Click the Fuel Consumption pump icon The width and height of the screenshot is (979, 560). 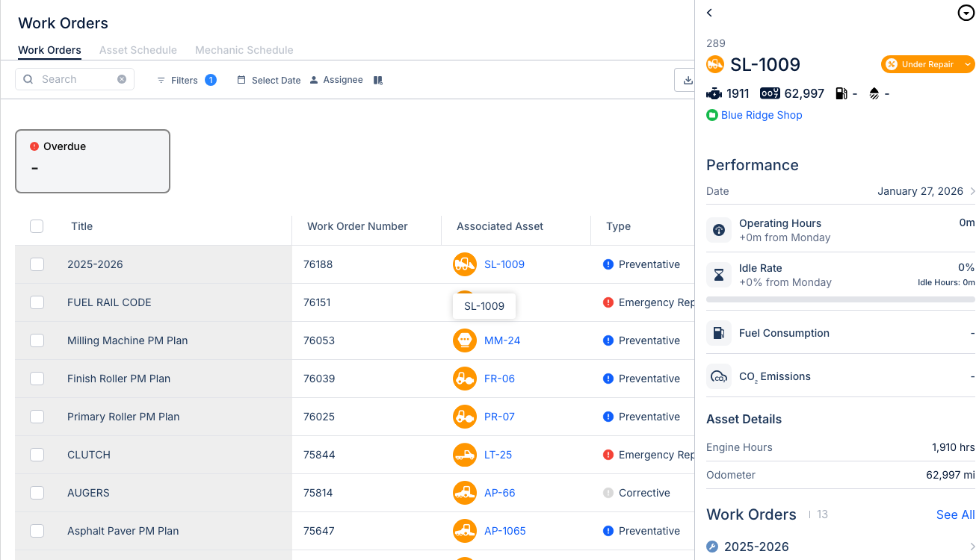click(x=719, y=333)
